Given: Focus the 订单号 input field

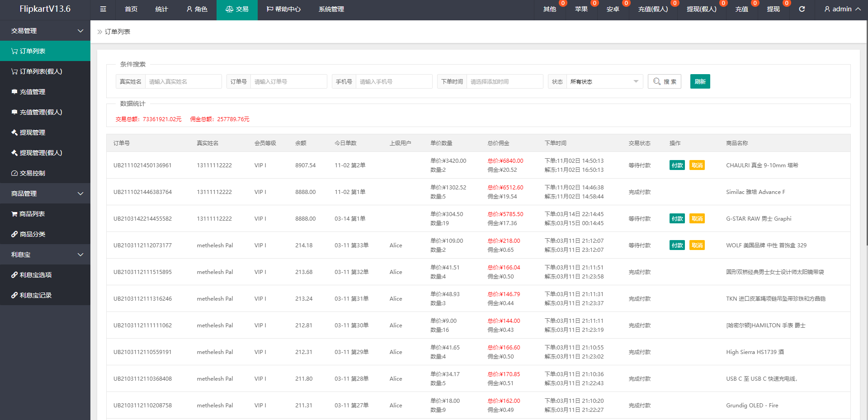Looking at the screenshot, I should [x=288, y=81].
